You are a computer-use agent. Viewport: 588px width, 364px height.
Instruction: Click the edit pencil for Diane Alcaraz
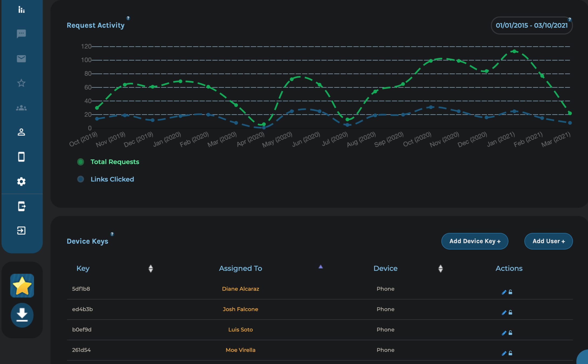(504, 292)
